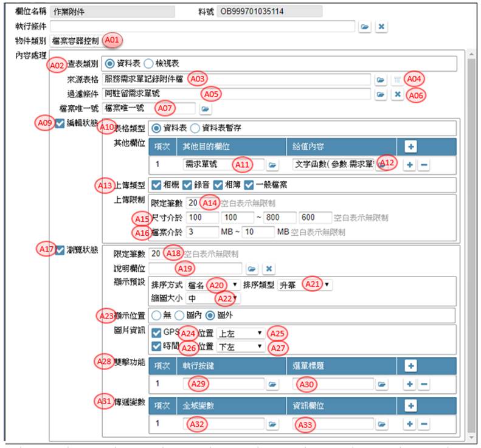Add row after 傳遞變數 row 1
Image resolution: width=481 pixels, height=448 pixels.
[x=409, y=424]
